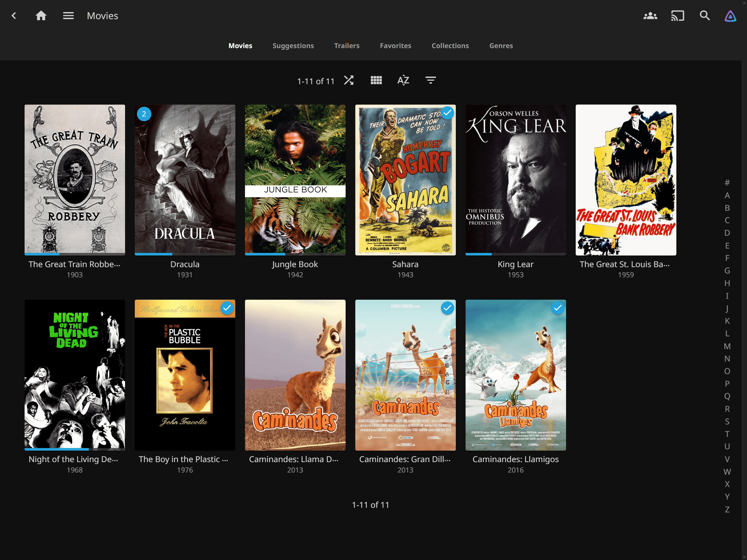747x560 pixels.
Task: Click the Jungle Book title link
Action: [x=295, y=264]
